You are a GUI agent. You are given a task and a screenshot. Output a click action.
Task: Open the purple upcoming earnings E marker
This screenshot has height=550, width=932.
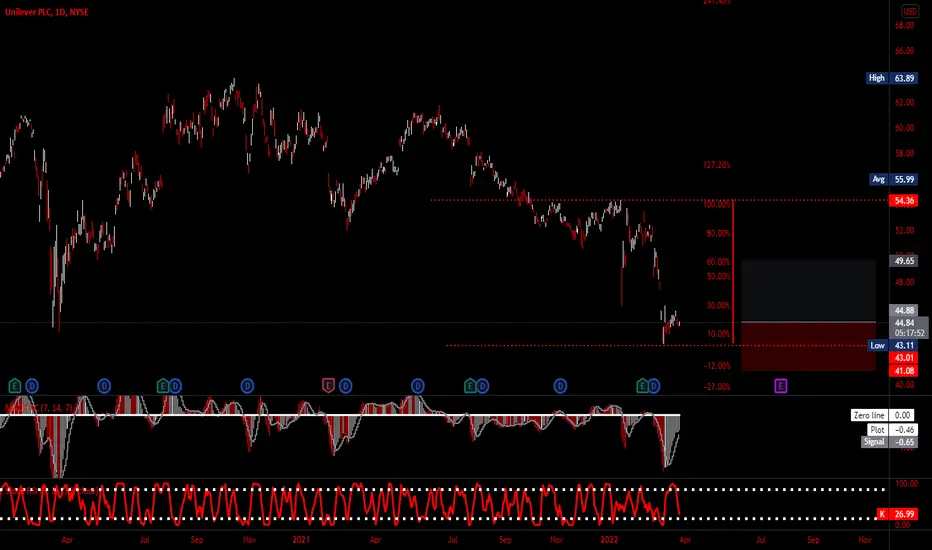(780, 386)
